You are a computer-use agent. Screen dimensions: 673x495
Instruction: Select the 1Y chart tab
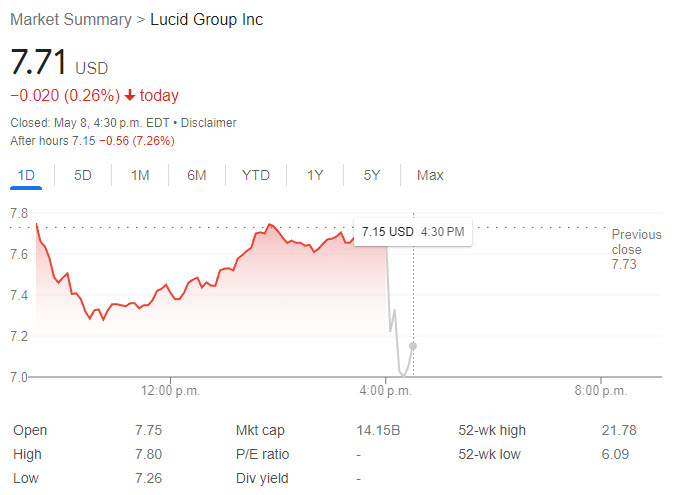315,175
